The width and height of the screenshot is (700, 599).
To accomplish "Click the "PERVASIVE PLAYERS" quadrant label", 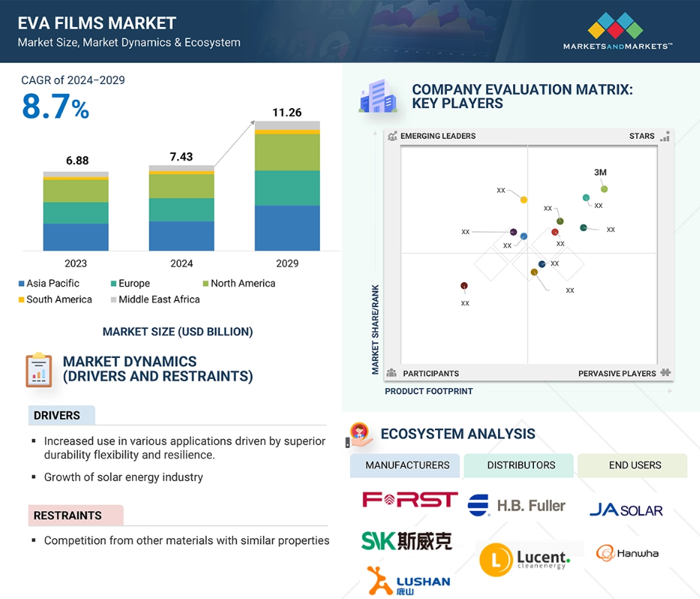I will (x=617, y=373).
